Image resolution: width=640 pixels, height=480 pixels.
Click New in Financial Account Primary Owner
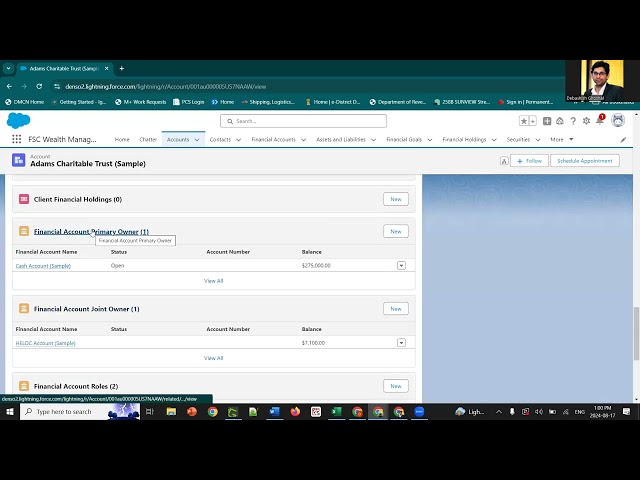click(396, 231)
